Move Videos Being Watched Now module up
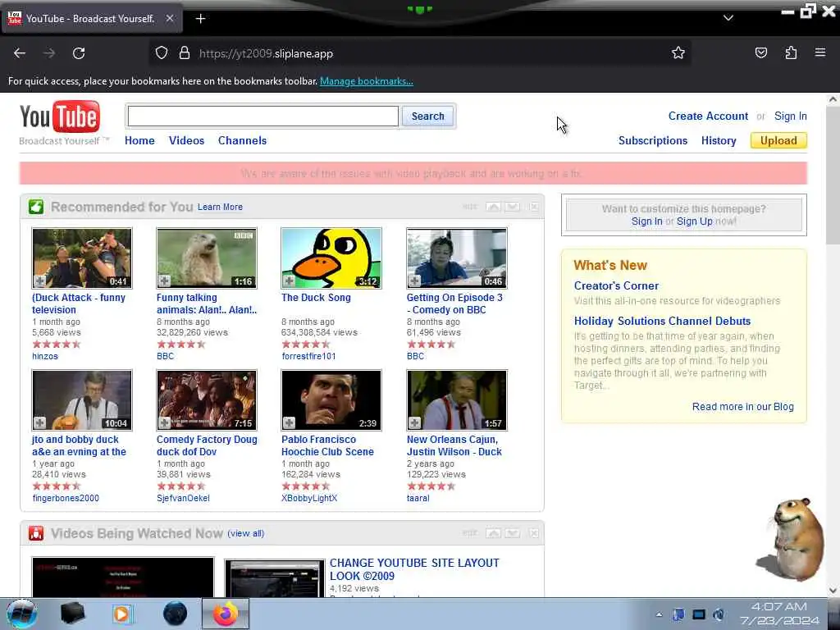The height and width of the screenshot is (630, 840). coord(493,533)
